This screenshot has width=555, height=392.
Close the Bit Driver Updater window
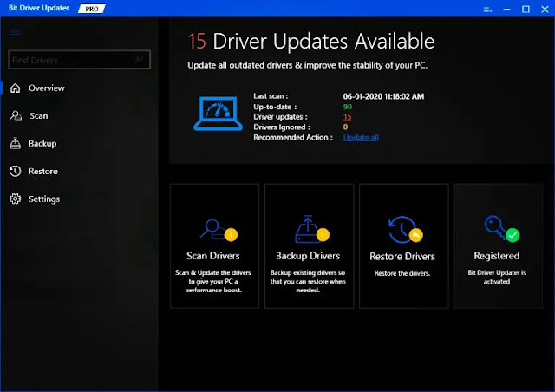(545, 10)
